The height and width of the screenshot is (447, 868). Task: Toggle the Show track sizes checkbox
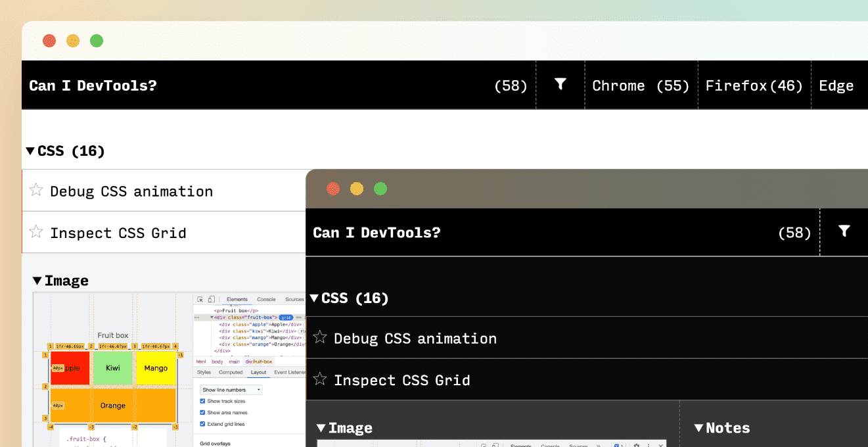coord(202,401)
